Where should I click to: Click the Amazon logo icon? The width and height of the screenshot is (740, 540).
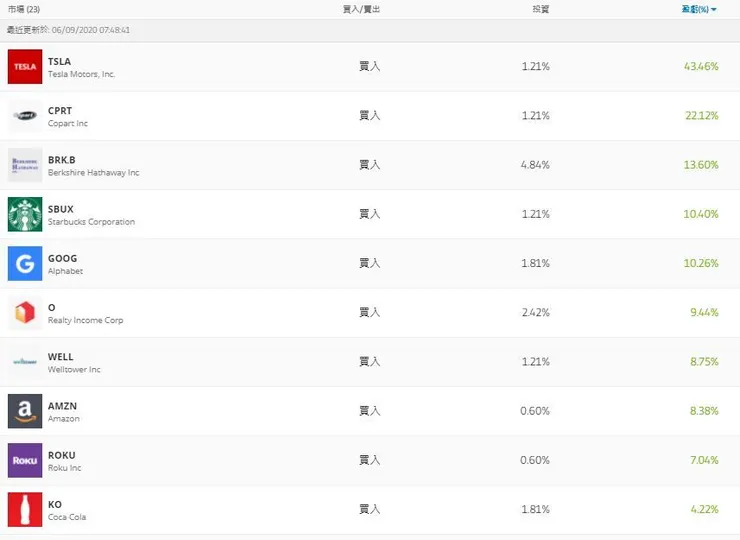click(25, 411)
